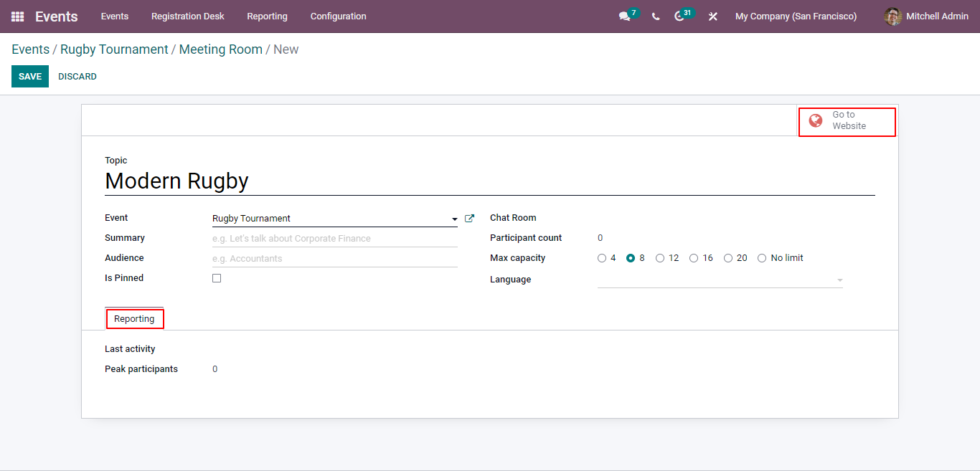Click the Modern Rugby topic field
This screenshot has width=980, height=471.
(490, 181)
